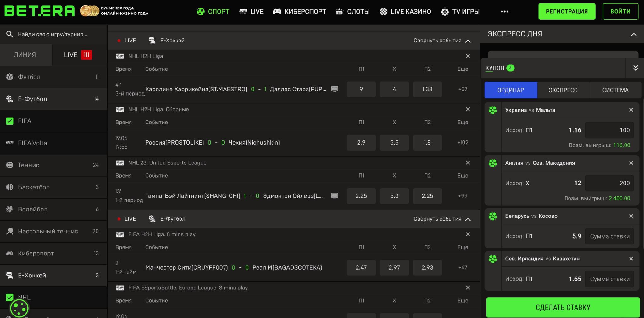Close the NHL H2H Liga league block
This screenshot has height=318, width=644.
(x=468, y=56)
